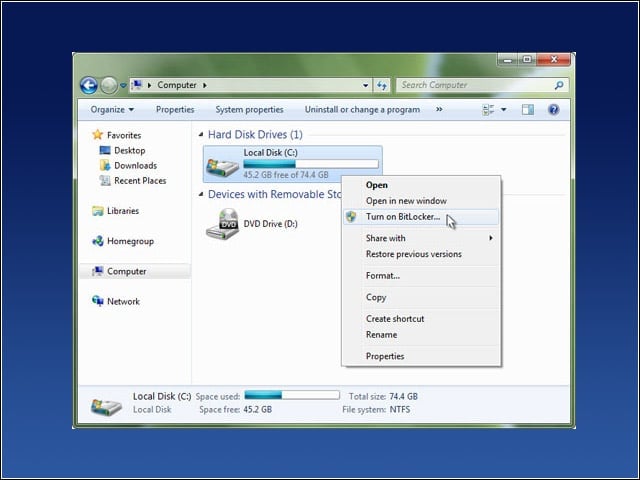640x480 pixels.
Task: Select Computer breadcrumb in address bar
Action: click(177, 85)
